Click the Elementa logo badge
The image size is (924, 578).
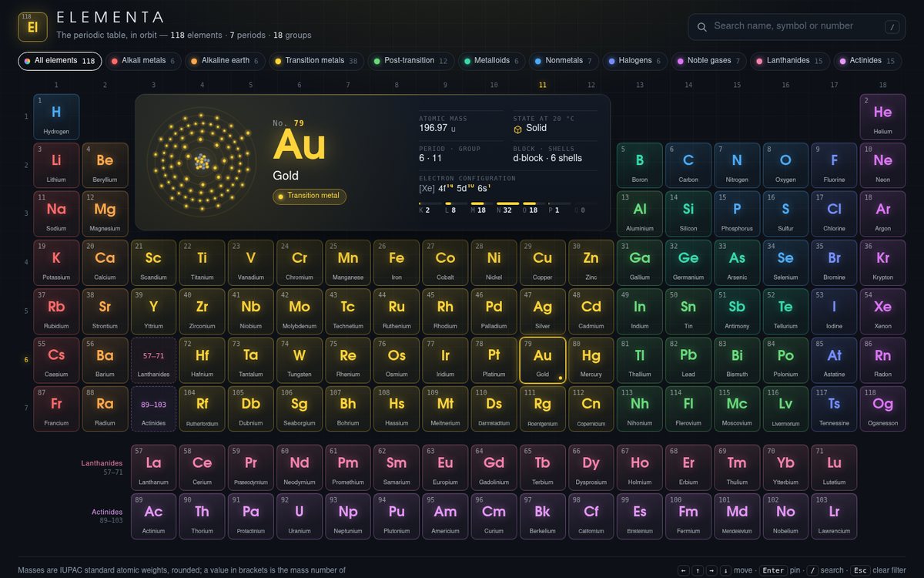click(32, 26)
